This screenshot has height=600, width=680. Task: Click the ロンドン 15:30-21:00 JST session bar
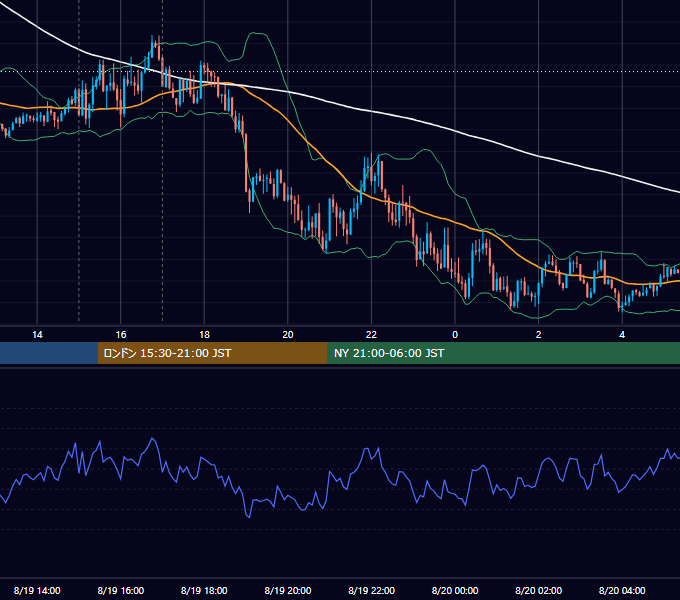pos(212,353)
